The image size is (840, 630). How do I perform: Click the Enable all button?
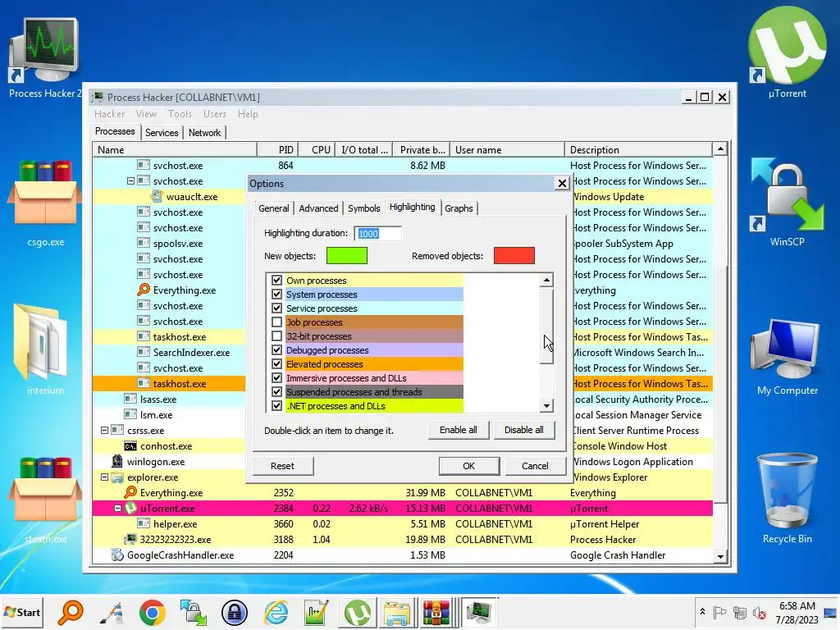click(x=458, y=430)
